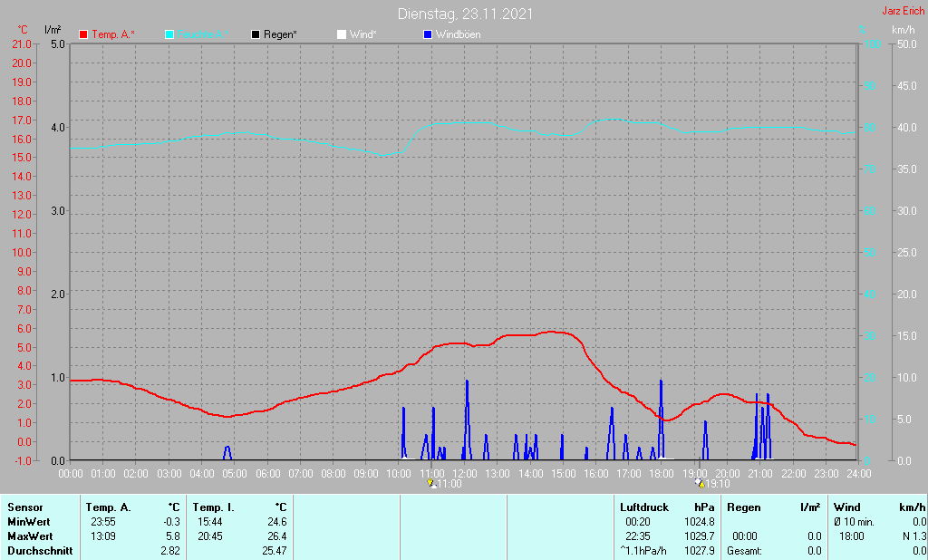Click the 'N 1.3' wind maximum value
The image size is (928, 560).
[914, 536]
